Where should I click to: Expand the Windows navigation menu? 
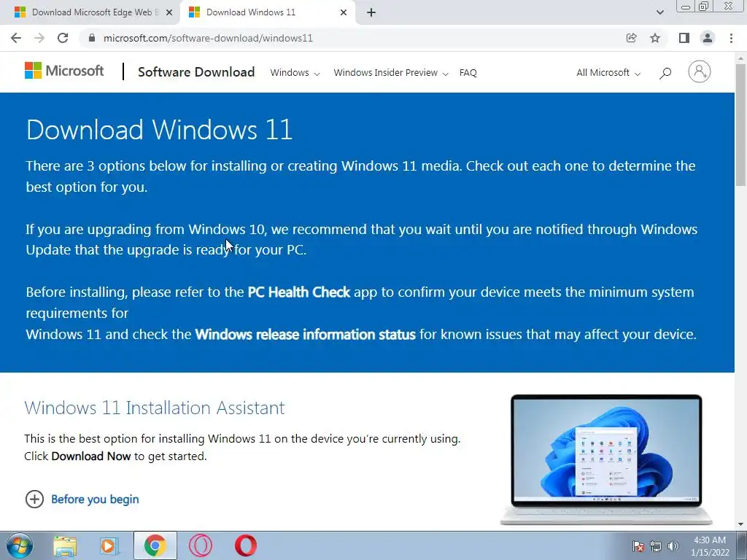(295, 73)
